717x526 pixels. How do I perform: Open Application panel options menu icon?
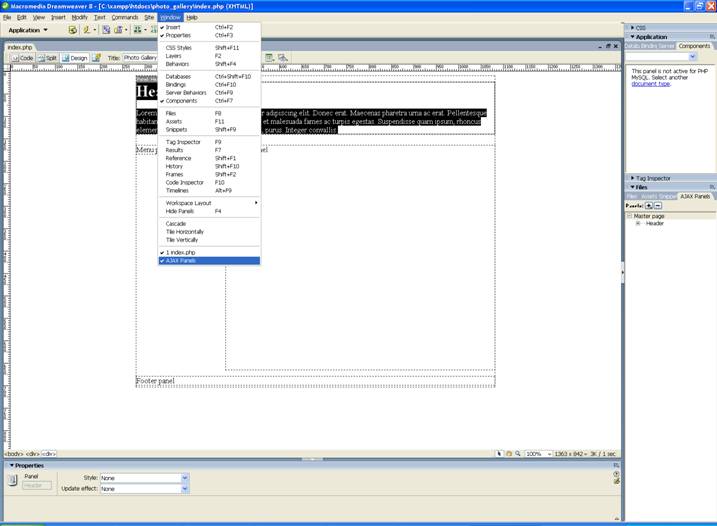(712, 37)
